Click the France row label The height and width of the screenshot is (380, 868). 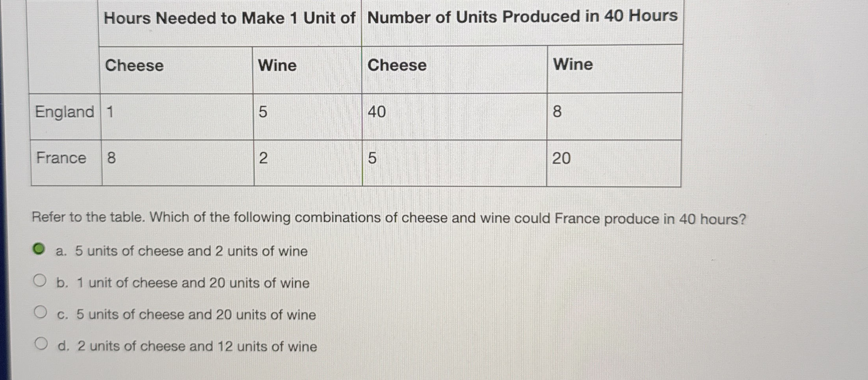click(60, 158)
